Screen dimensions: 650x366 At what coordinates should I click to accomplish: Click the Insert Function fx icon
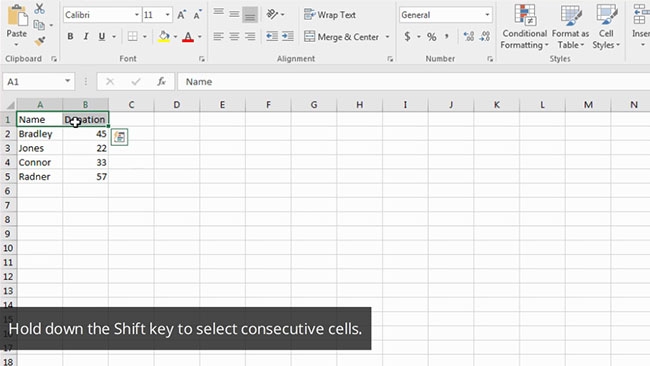162,82
